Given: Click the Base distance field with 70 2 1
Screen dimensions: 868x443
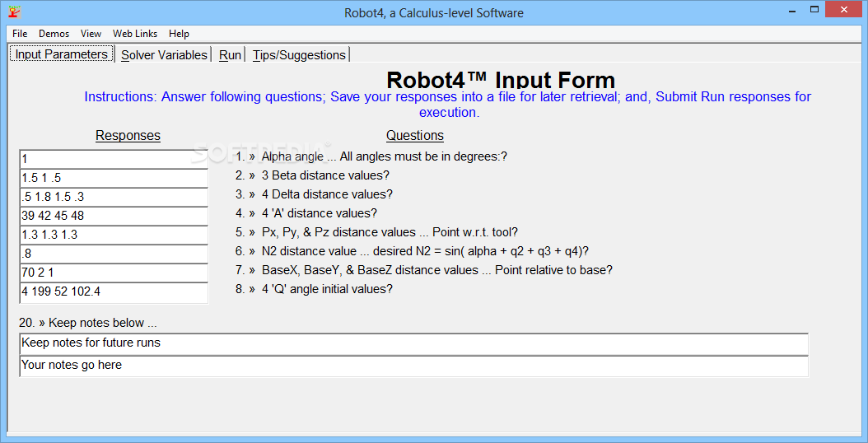Looking at the screenshot, I should [114, 273].
